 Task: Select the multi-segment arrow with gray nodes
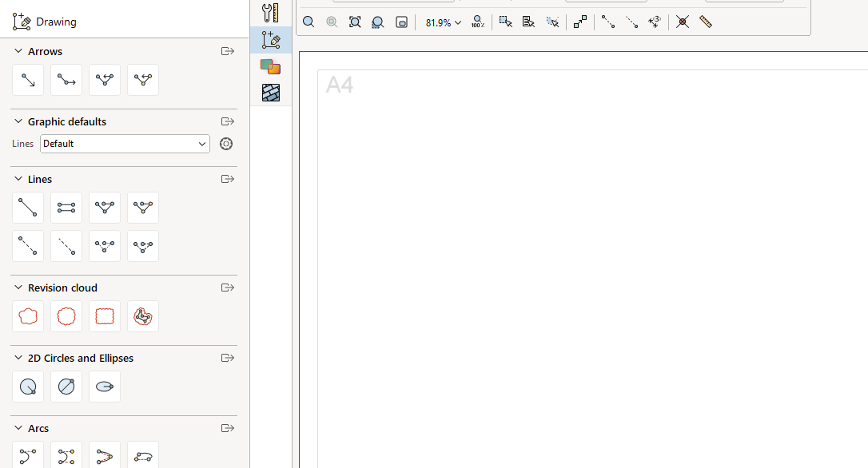point(105,80)
